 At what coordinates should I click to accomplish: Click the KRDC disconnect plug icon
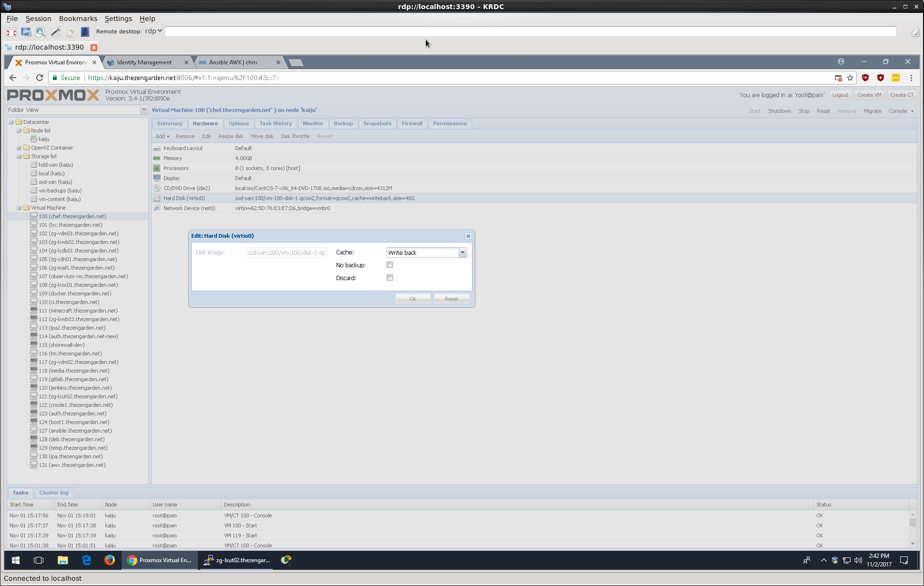pos(70,32)
